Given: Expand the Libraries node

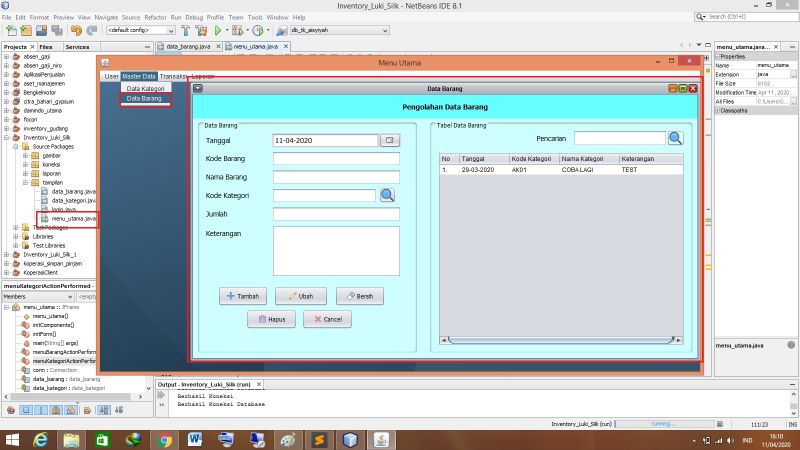Looking at the screenshot, I should pyautogui.click(x=16, y=236).
